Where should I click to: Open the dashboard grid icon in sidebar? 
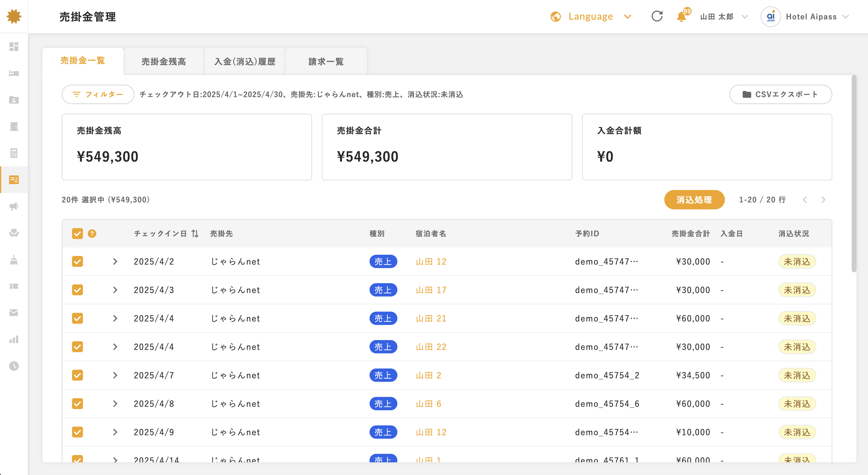(x=14, y=47)
